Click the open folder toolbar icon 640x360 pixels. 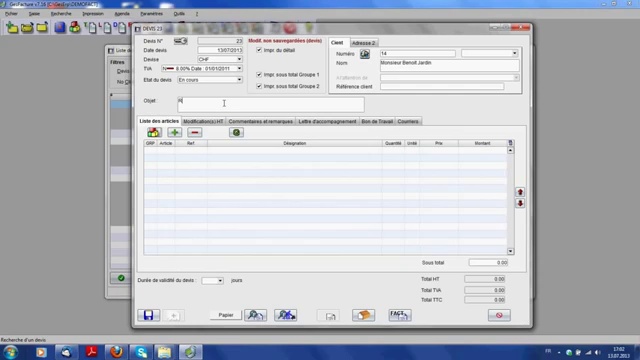pos(27,27)
